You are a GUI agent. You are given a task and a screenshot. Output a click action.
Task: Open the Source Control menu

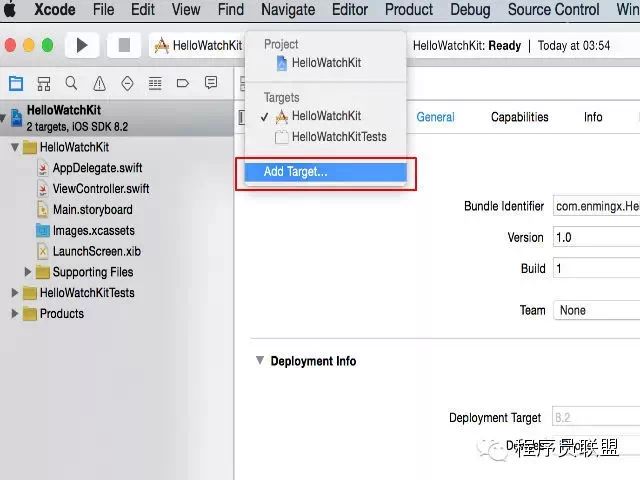tap(553, 9)
